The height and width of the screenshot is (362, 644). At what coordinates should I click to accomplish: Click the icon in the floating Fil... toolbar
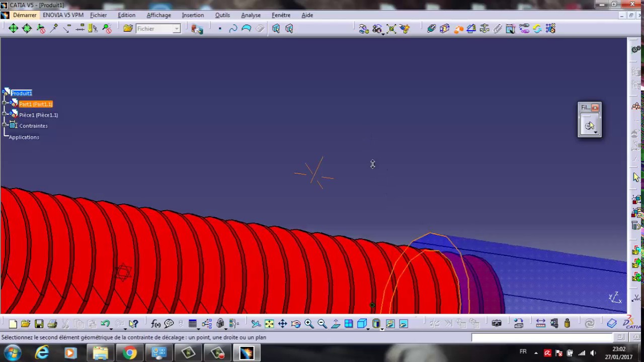pyautogui.click(x=589, y=125)
